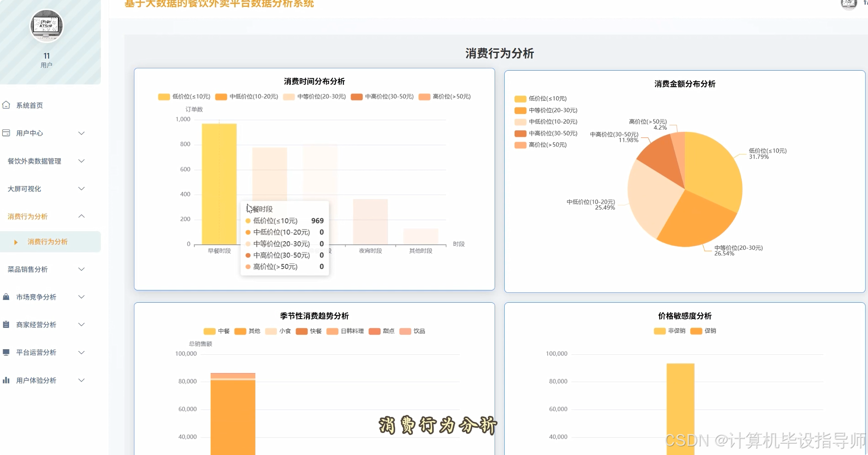Toggle the 非促销 legend in sensitivity chart
This screenshot has width=868, height=455.
pyautogui.click(x=670, y=331)
